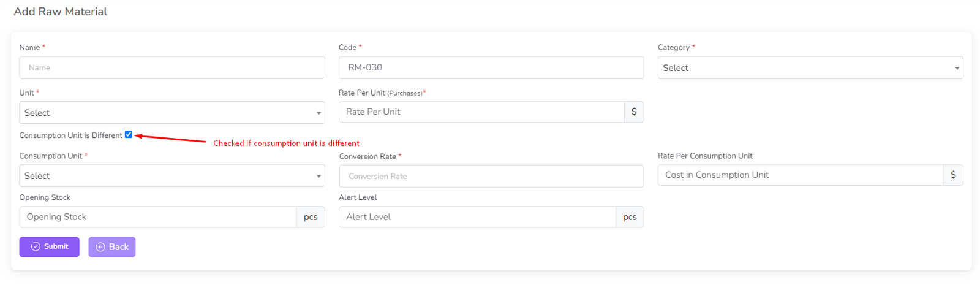Click the check-circle icon on Submit
The width and height of the screenshot is (980, 293).
pyautogui.click(x=36, y=246)
